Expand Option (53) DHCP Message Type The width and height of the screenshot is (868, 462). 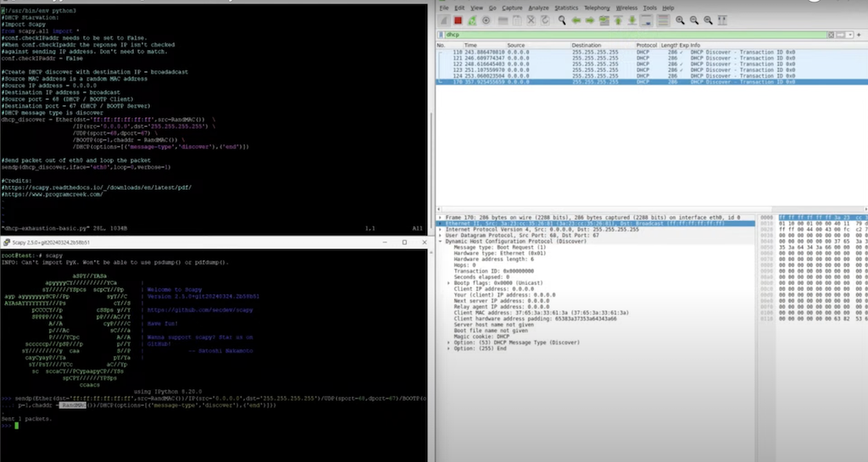pos(448,341)
